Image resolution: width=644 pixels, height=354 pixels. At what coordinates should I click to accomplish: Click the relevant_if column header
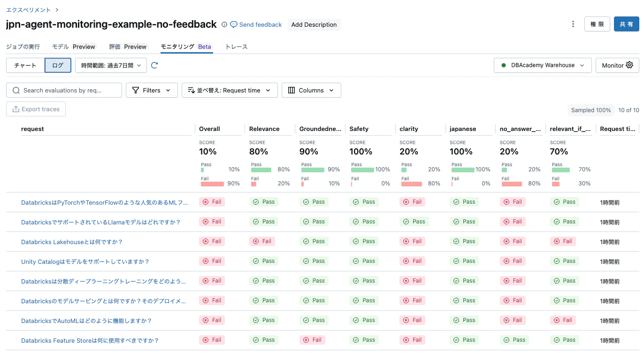tap(570, 129)
